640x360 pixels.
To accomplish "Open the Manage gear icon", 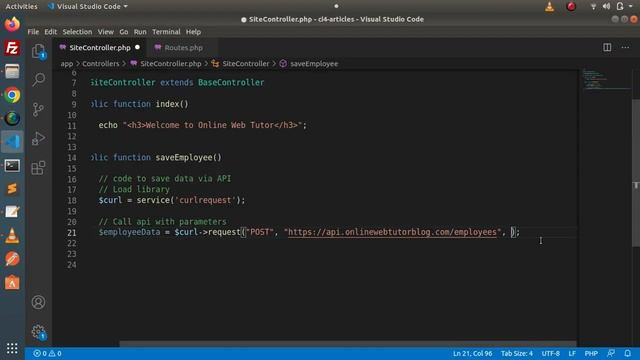I will (x=38, y=331).
